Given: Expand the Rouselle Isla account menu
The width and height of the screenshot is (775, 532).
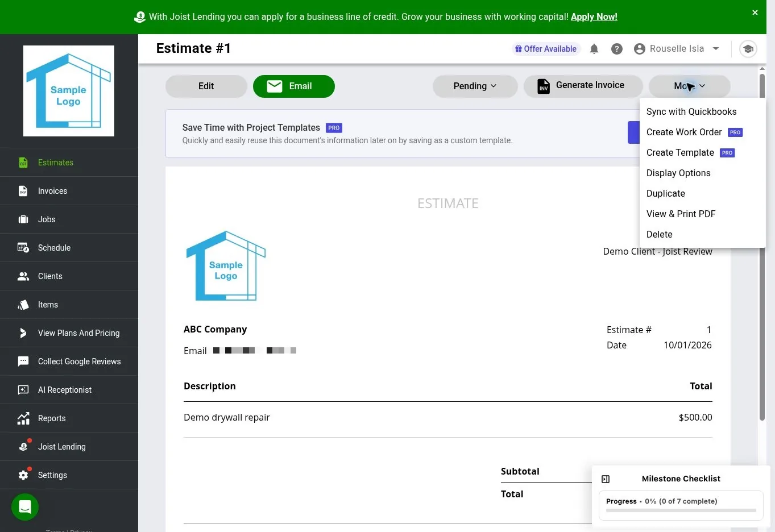Looking at the screenshot, I should coord(677,49).
